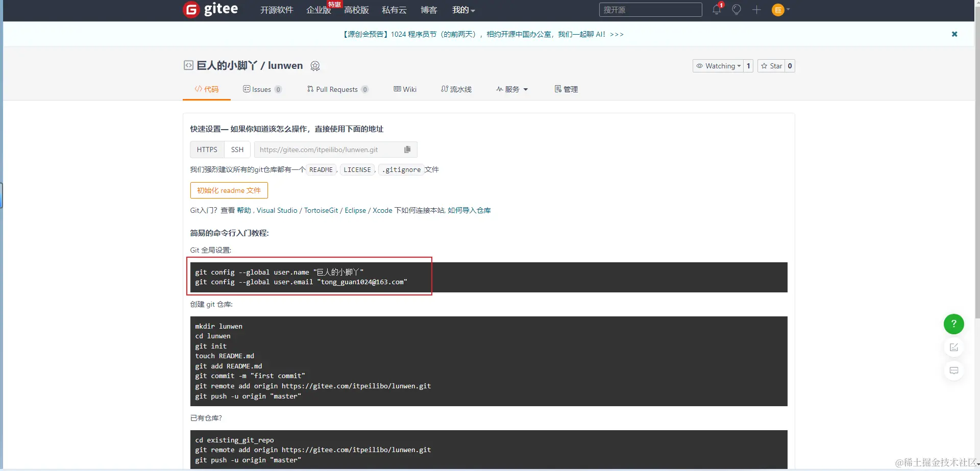Screen dimensions: 980x471
Task: Open the 如何导入仓库 link
Action: (x=469, y=210)
